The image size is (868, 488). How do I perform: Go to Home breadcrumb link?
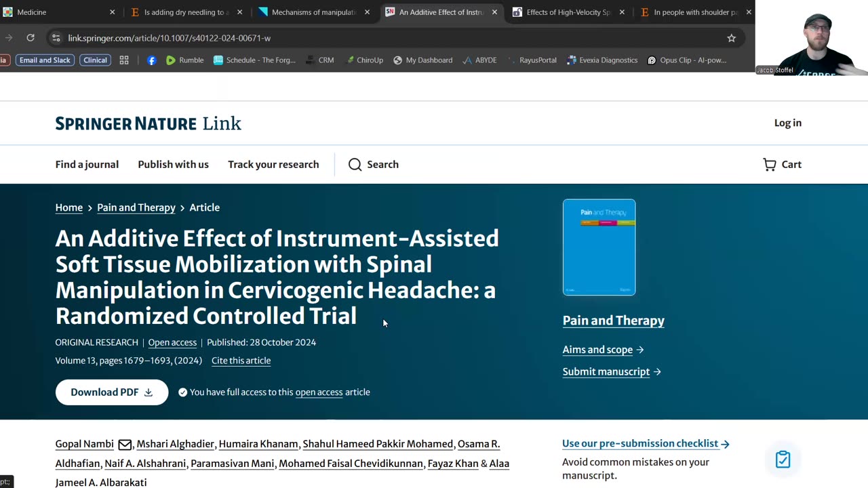point(68,207)
